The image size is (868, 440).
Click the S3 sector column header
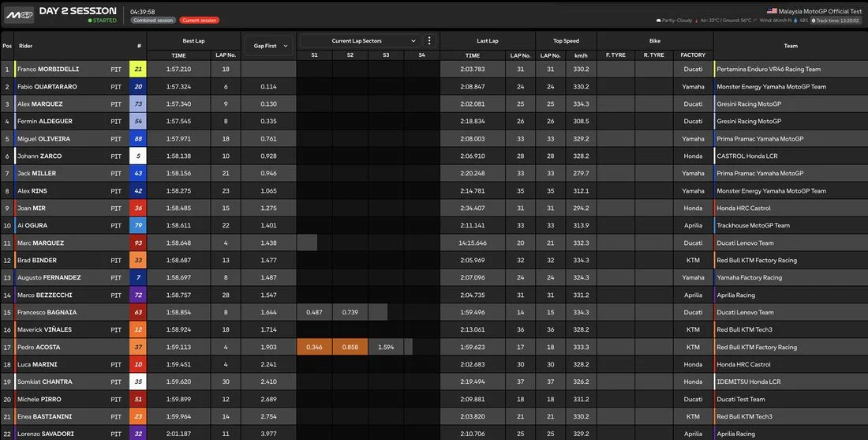[386, 55]
